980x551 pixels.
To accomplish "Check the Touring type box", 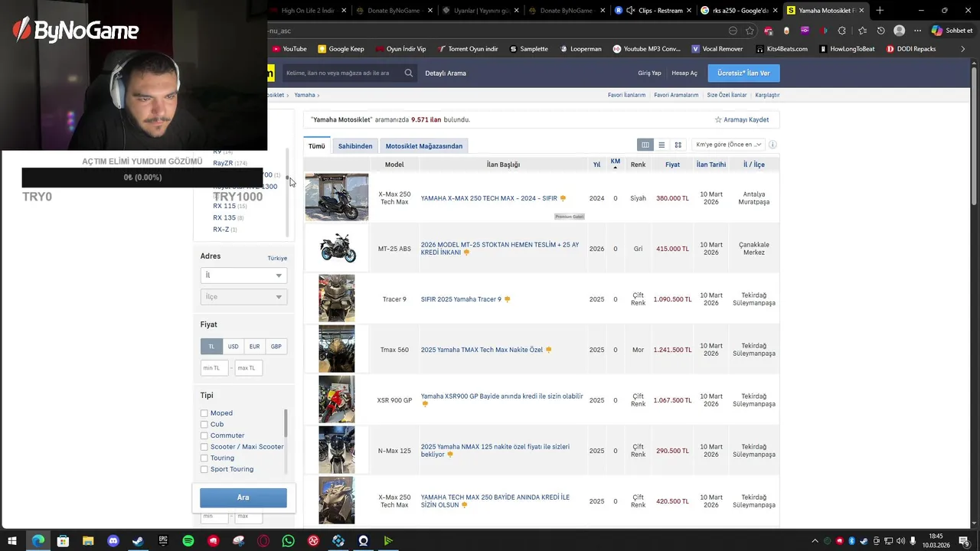I will pyautogui.click(x=204, y=458).
